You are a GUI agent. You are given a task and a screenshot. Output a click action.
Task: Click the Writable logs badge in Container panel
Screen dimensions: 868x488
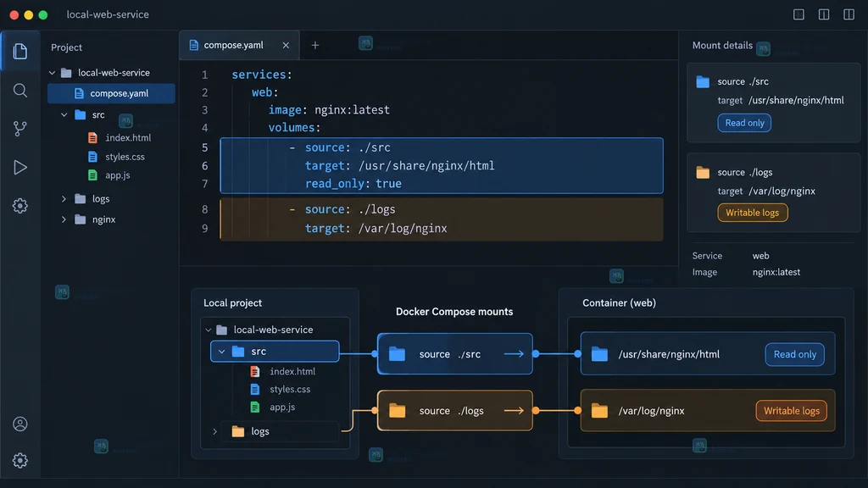click(x=792, y=411)
